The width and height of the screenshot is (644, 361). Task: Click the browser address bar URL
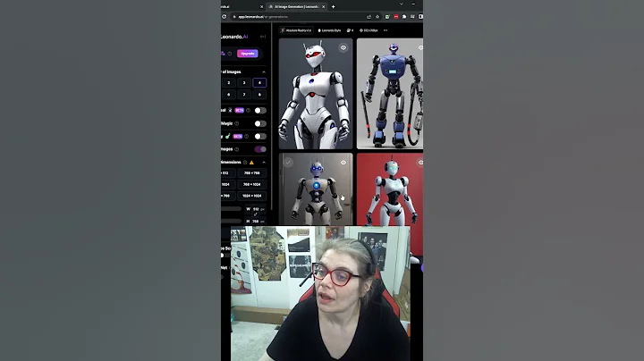tap(263, 17)
